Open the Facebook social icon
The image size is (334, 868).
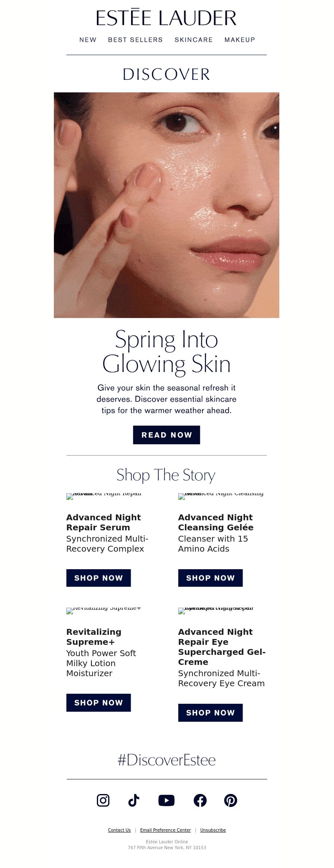click(x=200, y=800)
